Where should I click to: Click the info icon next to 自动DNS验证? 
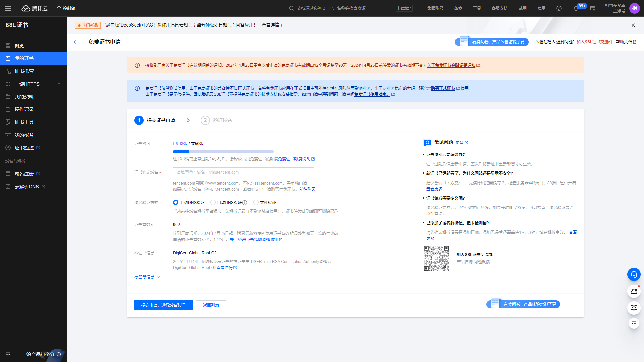click(x=245, y=203)
